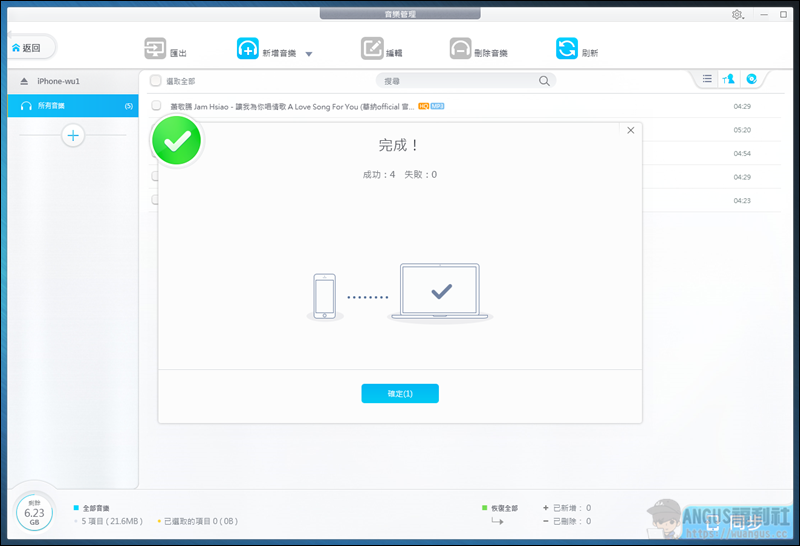
Task: Switch to artist view icon
Action: (x=729, y=79)
